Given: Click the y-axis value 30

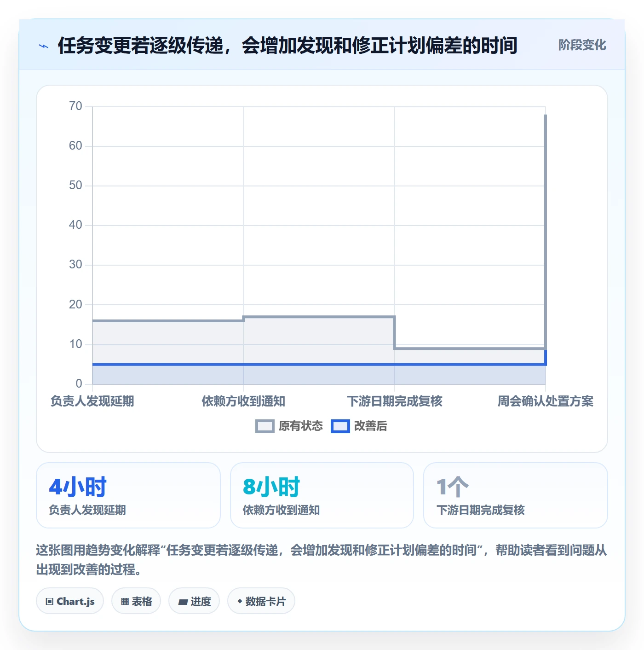Looking at the screenshot, I should point(75,265).
